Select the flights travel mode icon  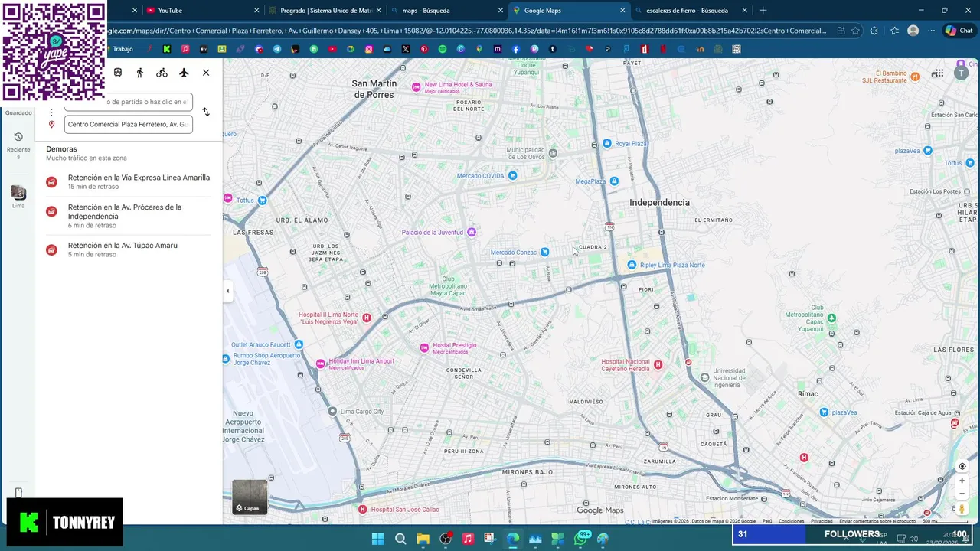pyautogui.click(x=184, y=73)
